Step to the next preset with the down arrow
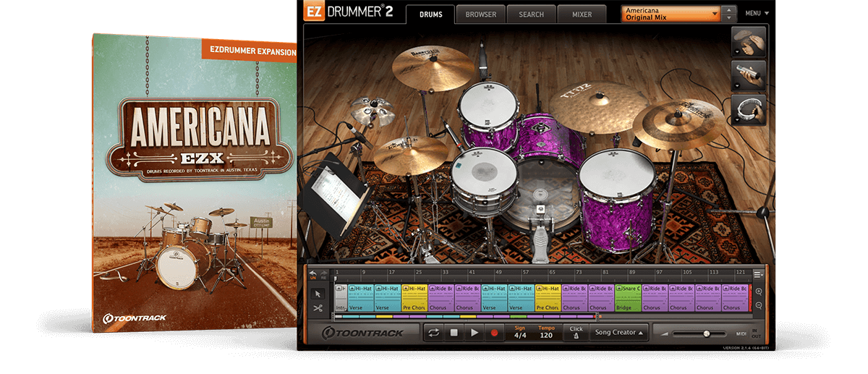The height and width of the screenshot is (374, 868). pos(729,18)
